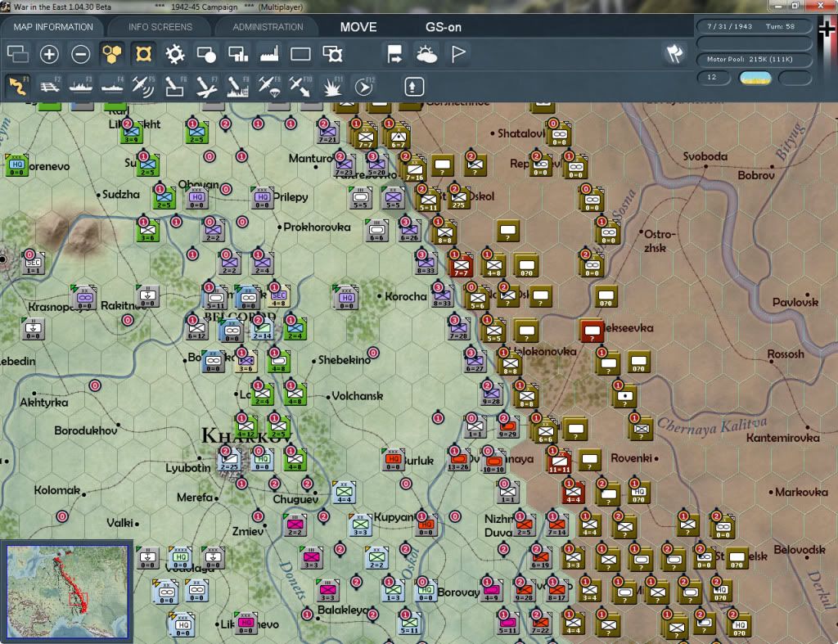Screen dimensions: 838x644
Task: Select the 6=19 unit counter
Action: [540, 559]
